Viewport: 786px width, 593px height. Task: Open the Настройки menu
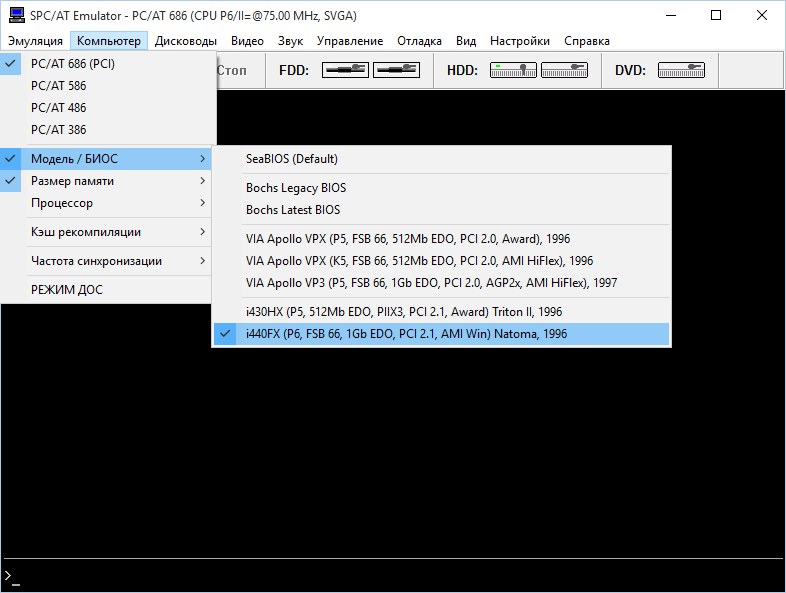[x=520, y=41]
